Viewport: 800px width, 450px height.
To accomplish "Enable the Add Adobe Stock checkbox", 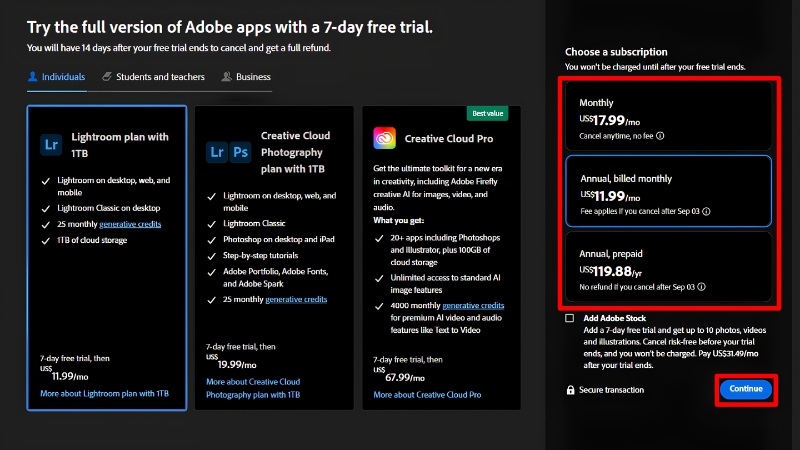I will pyautogui.click(x=569, y=318).
